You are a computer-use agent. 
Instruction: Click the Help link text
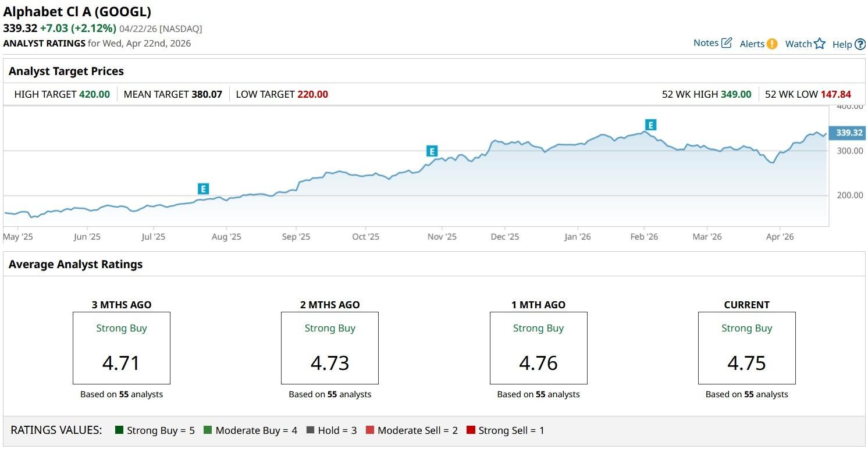pos(842,44)
